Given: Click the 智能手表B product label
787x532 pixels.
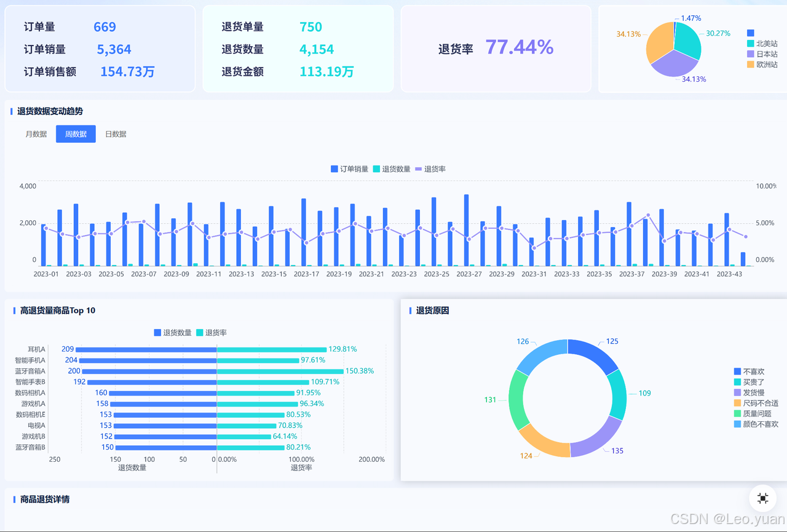Looking at the screenshot, I should (x=30, y=382).
